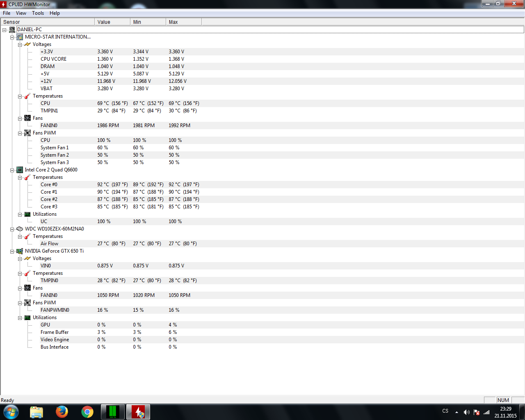
Task: Click the Utilizations icon under Intel Core 2 Quad
Action: [27, 214]
